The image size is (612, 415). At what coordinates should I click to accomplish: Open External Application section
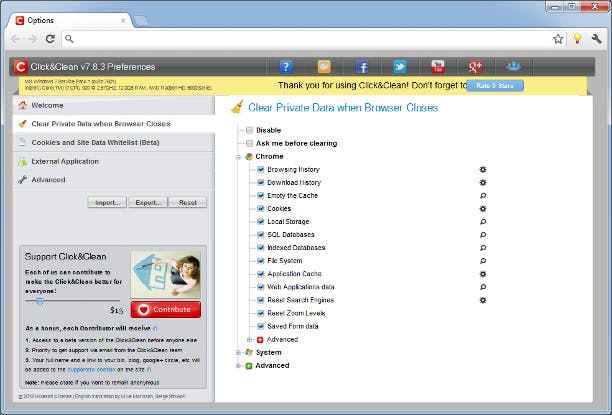click(114, 161)
